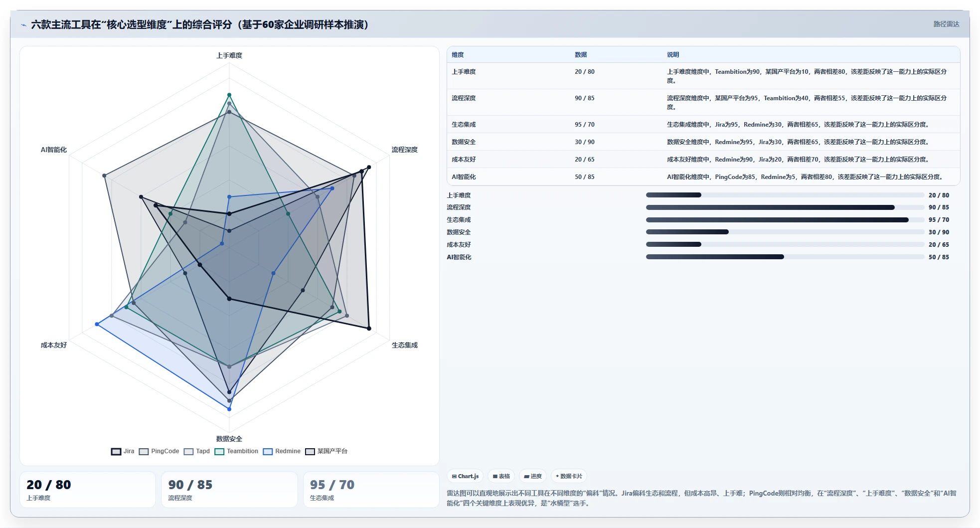
Task: Click the AI智能化 progress bar
Action: (x=785, y=257)
